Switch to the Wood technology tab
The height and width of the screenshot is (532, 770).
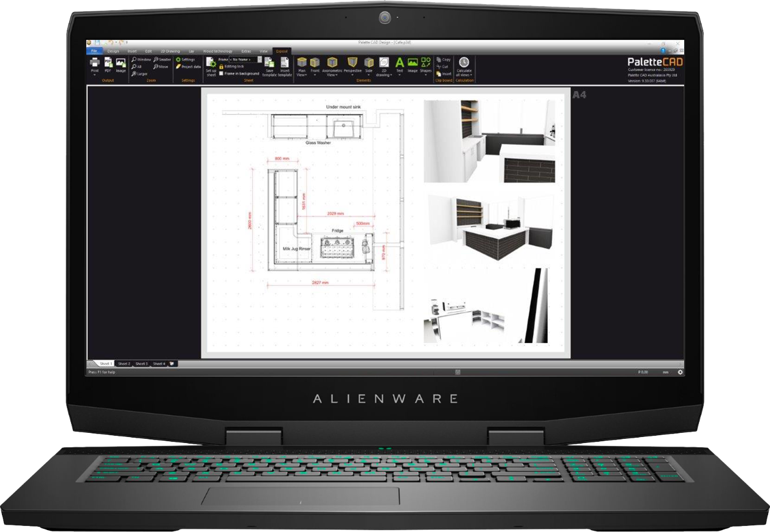coord(218,51)
